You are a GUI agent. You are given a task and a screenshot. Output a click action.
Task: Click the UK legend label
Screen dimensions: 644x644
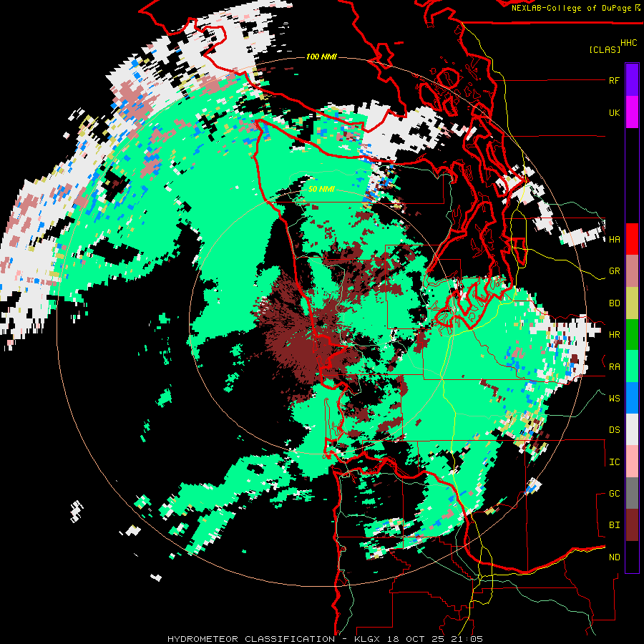614,112
